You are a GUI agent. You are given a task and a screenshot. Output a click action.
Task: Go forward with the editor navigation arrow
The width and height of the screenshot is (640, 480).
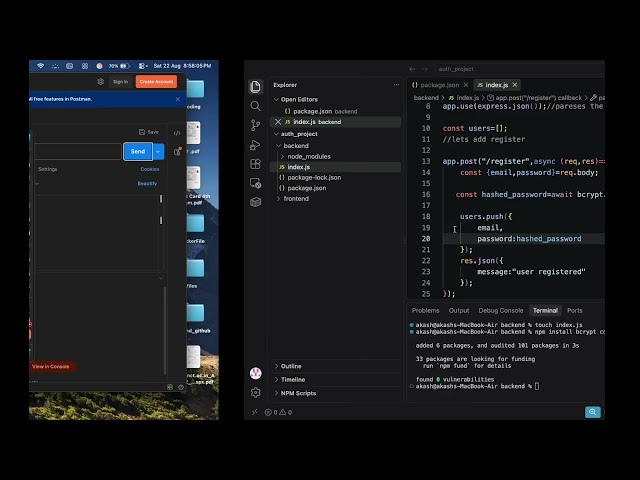tap(424, 69)
